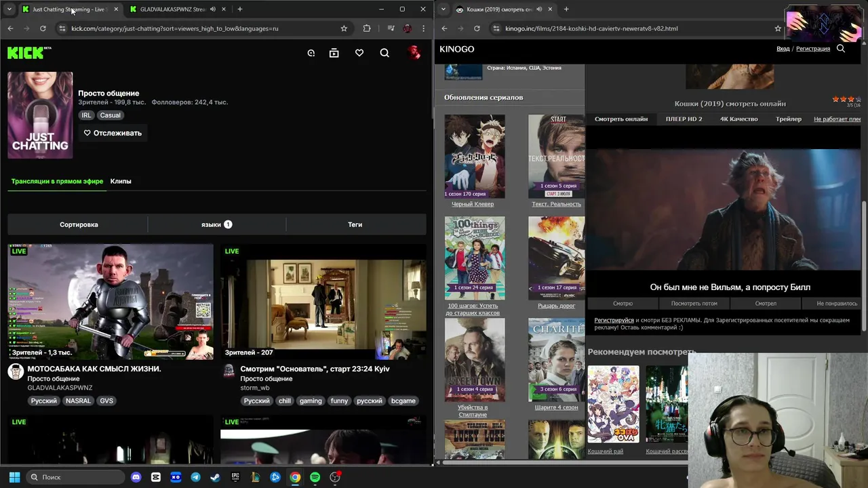Open the Kick search magnifier icon
Screen dimensions: 868x488
(384, 53)
